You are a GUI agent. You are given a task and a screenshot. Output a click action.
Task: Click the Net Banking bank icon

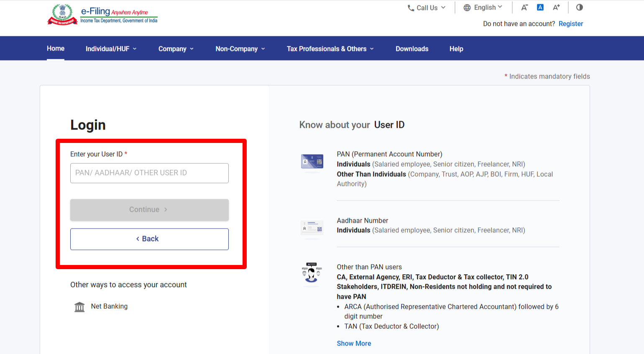point(79,306)
